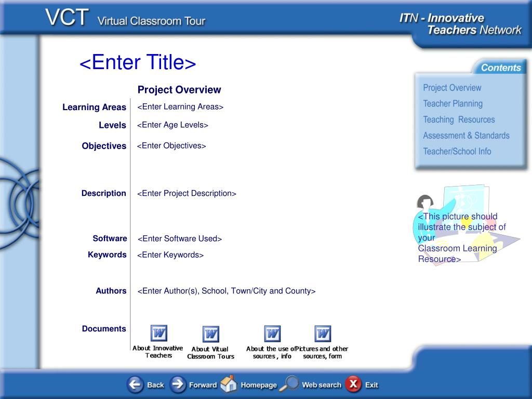Click the Learning Areas label
The width and height of the screenshot is (532, 399).
[95, 107]
